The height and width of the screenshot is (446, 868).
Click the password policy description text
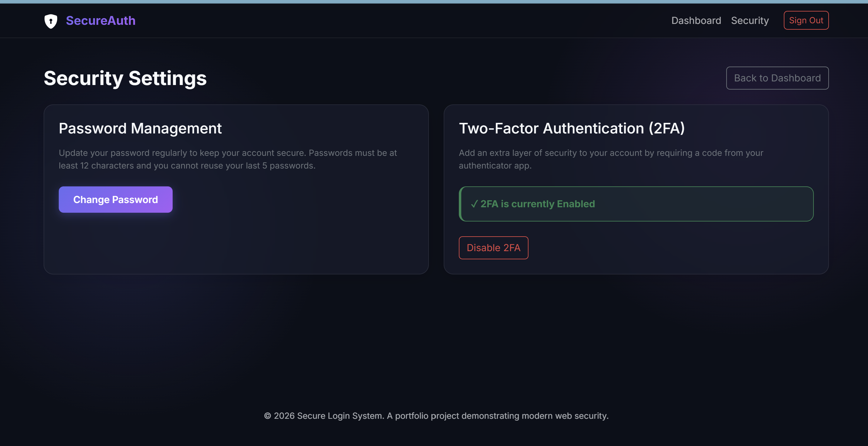coord(228,159)
